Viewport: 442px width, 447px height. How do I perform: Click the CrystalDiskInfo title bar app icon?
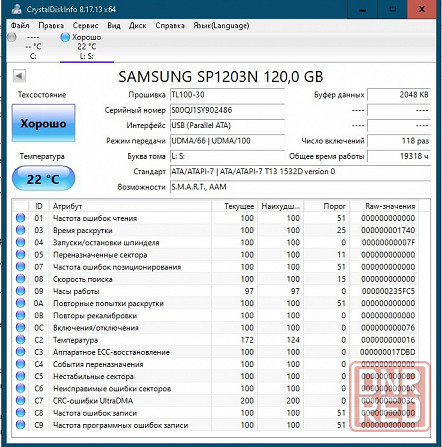(x=16, y=9)
